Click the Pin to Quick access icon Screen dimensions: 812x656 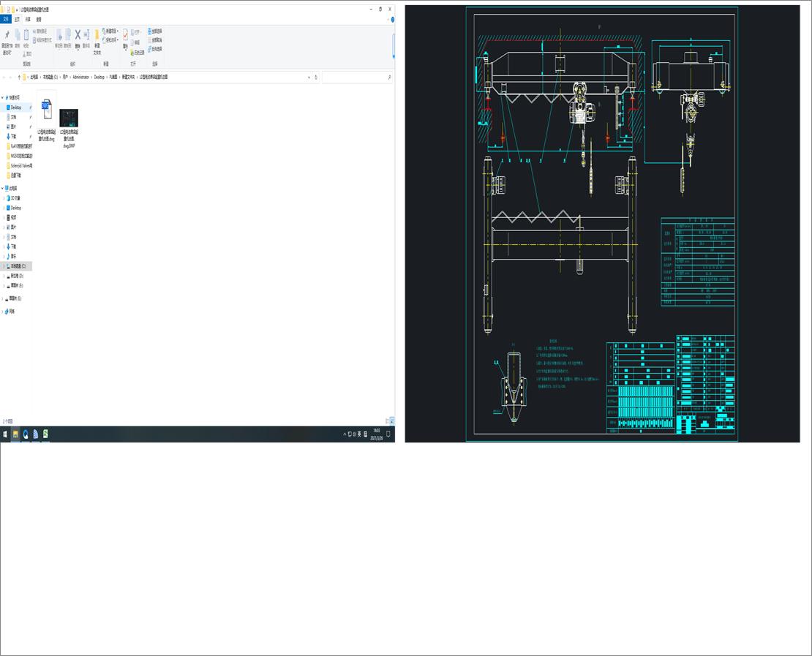[7, 35]
